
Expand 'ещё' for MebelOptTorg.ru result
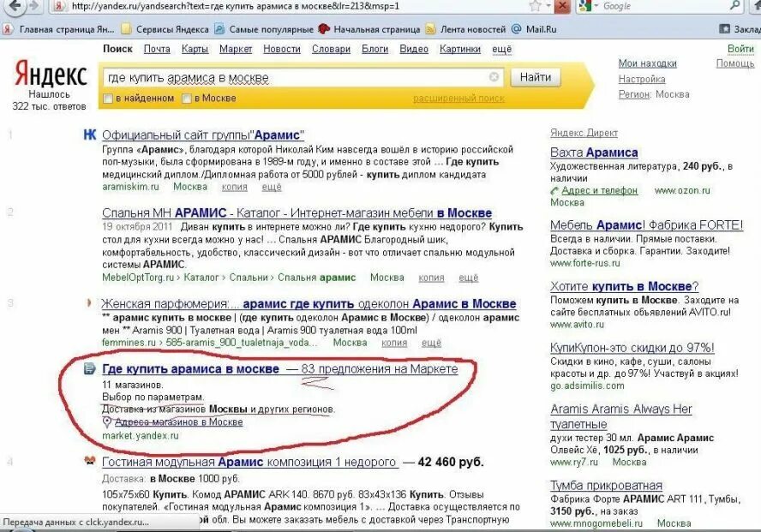pyautogui.click(x=469, y=278)
